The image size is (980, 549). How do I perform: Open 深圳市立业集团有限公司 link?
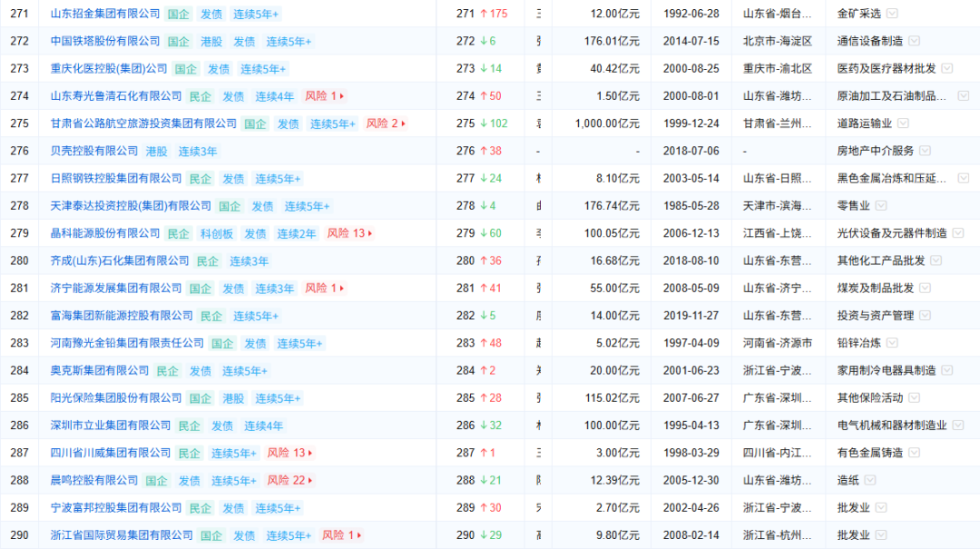tap(111, 426)
